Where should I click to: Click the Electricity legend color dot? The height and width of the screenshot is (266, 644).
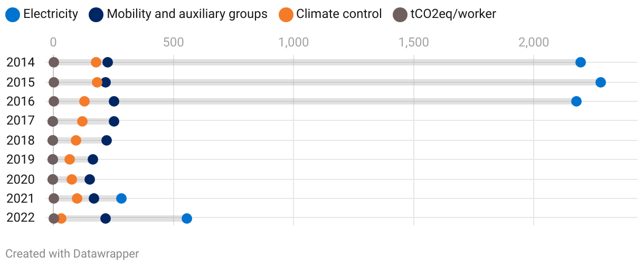[13, 14]
